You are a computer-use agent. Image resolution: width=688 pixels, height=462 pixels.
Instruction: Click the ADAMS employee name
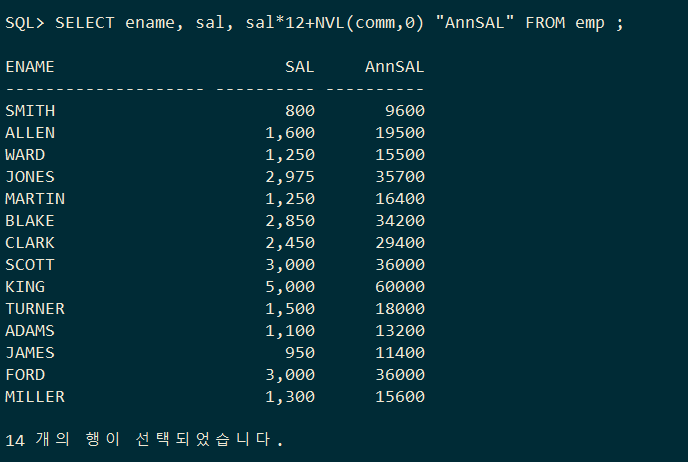click(x=30, y=330)
